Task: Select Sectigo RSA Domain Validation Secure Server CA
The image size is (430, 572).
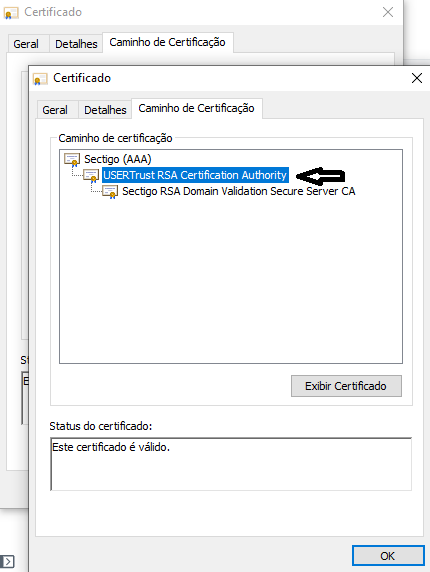Action: (x=239, y=191)
